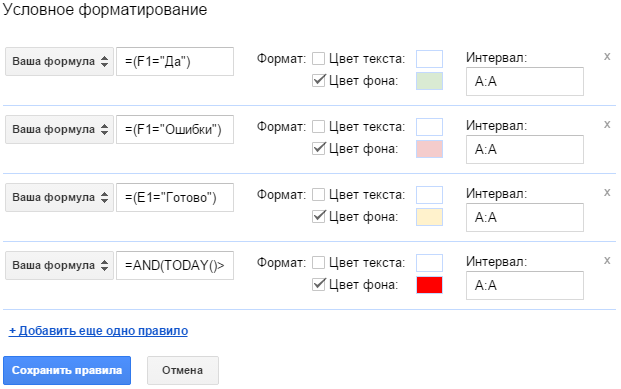This screenshot has height=389, width=621.
Task: Remove the =(F1="Ошибки") rule using x
Action: click(607, 124)
